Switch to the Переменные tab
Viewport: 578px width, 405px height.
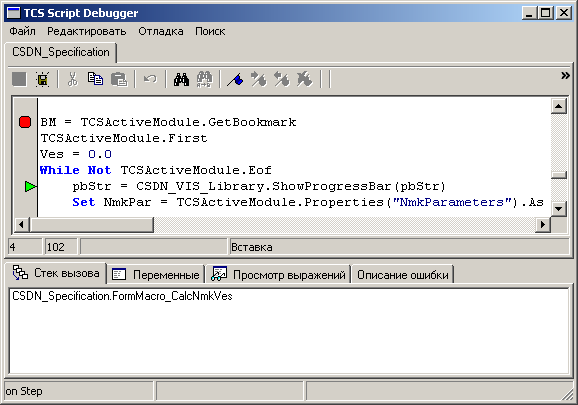156,275
